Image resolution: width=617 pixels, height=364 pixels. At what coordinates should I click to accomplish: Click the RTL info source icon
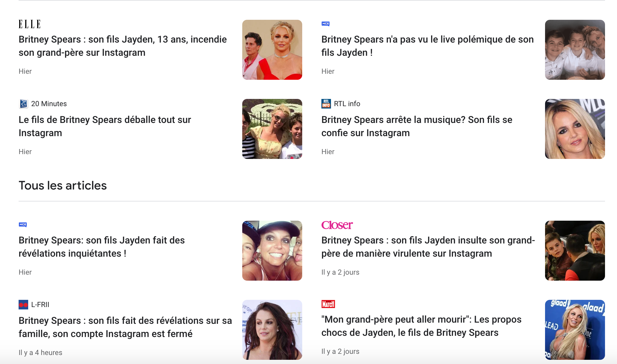coord(326,104)
